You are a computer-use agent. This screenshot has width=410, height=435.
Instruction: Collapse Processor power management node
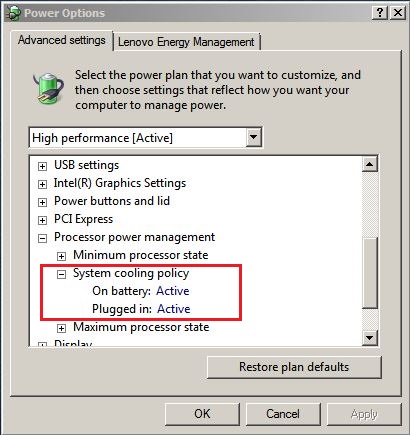[x=42, y=238]
